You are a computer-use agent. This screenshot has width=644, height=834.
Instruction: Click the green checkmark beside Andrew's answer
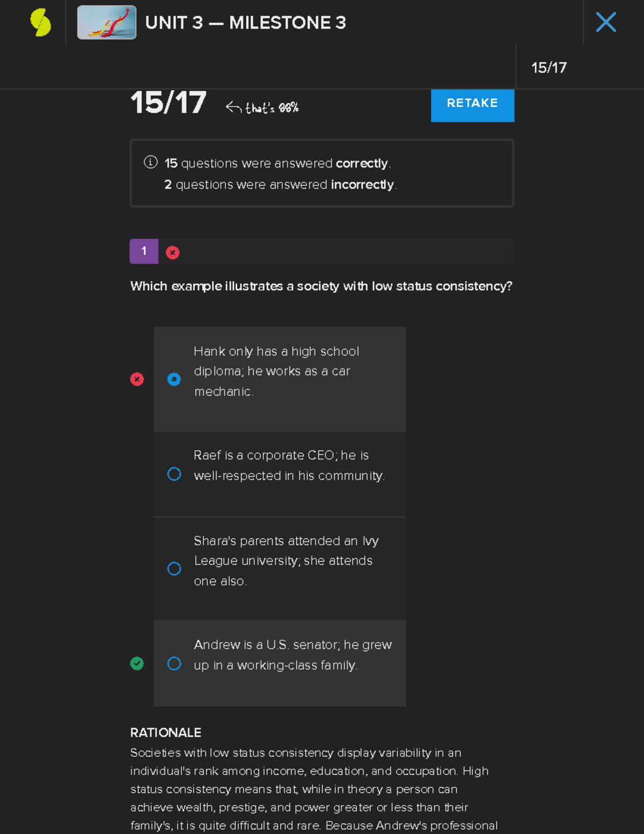coord(137,664)
